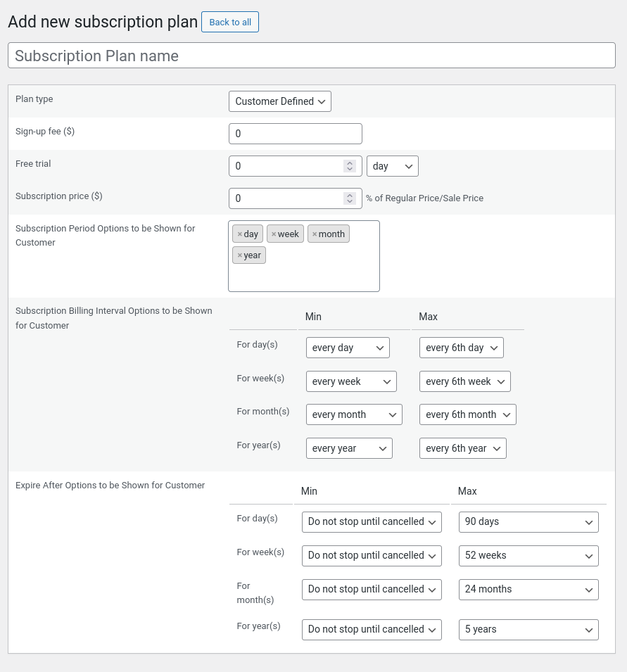
Task: Open Min billing interval 'every month' dropdown
Action: [353, 414]
